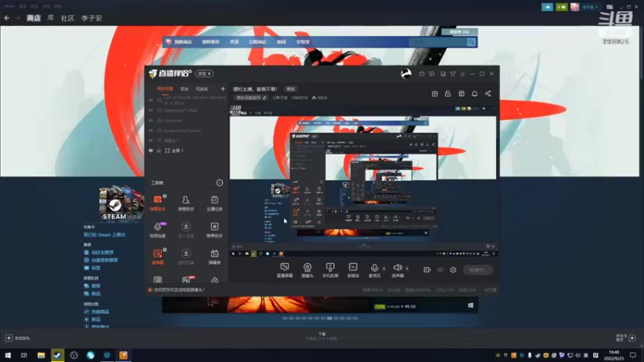Screen dimensions: 644x362
Task: Click the Steam store search field
Action: pyautogui.click(x=437, y=42)
